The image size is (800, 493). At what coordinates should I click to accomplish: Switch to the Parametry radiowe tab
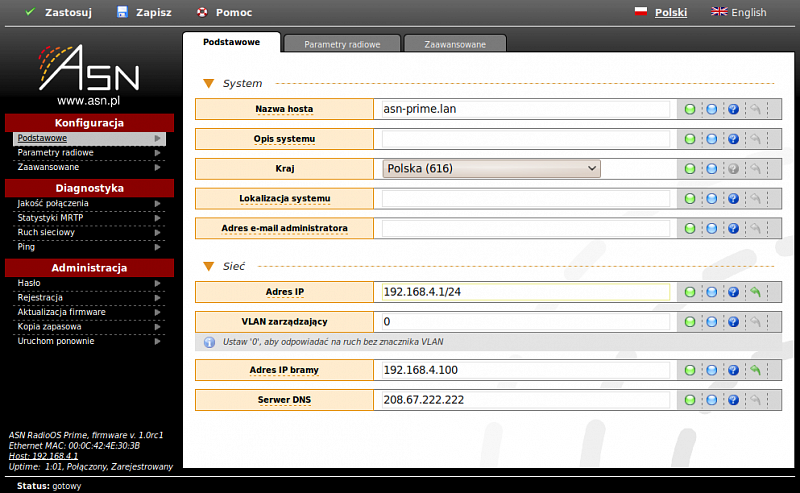pyautogui.click(x=342, y=44)
